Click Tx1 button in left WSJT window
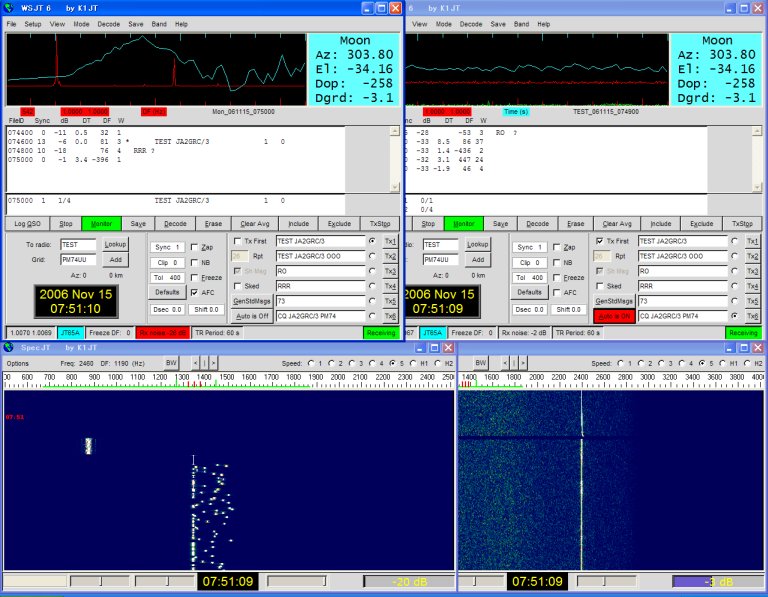This screenshot has height=597, width=768. [390, 241]
